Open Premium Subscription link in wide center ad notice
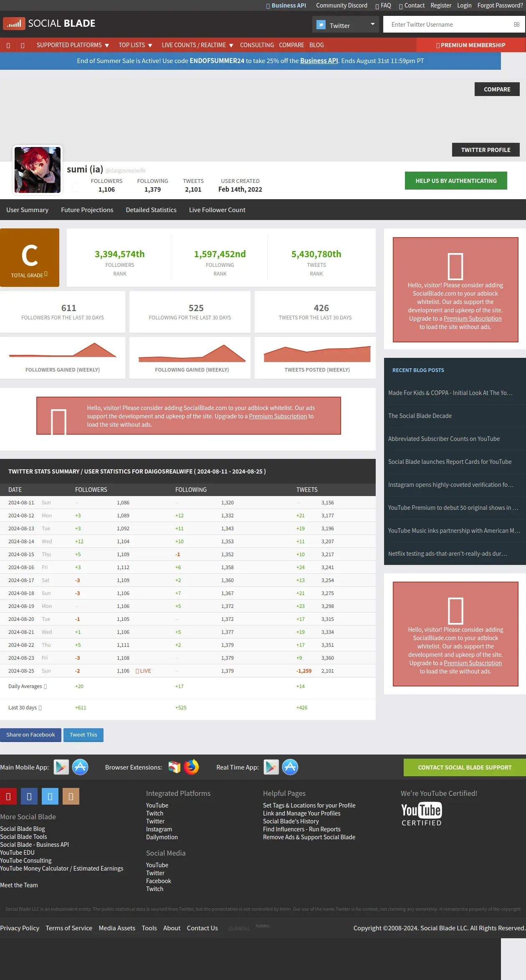Screen dimensions: 526x980 coord(278,416)
